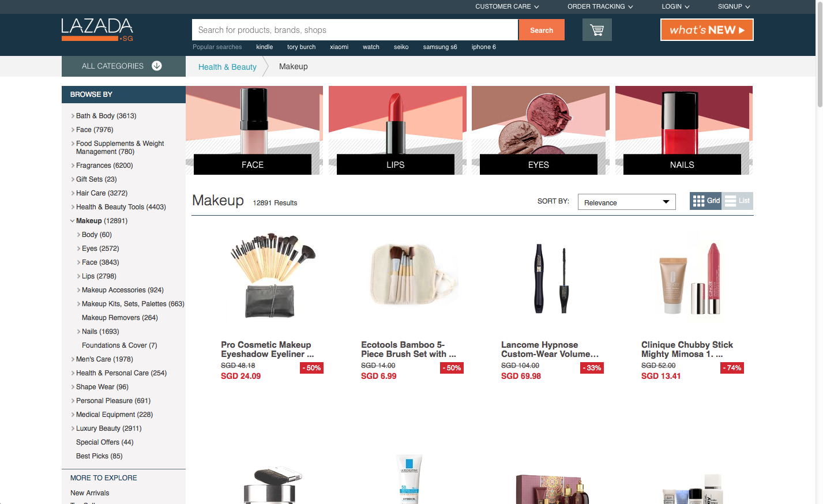The height and width of the screenshot is (504, 823).
Task: Open Body (60) makeup subcategory
Action: click(97, 235)
